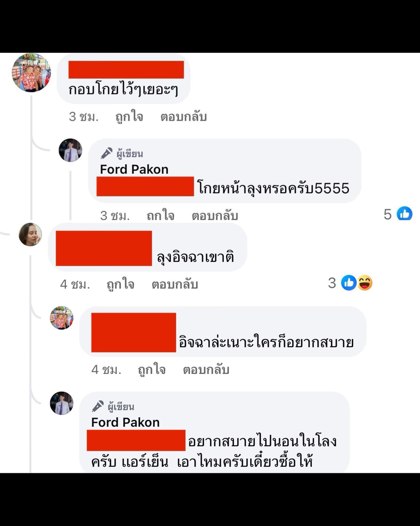Open the Ford Pakon name link in bottom comment

(126, 422)
